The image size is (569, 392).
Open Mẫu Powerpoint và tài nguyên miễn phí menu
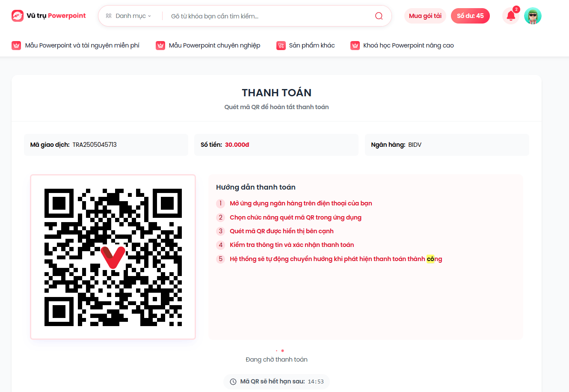pos(82,45)
